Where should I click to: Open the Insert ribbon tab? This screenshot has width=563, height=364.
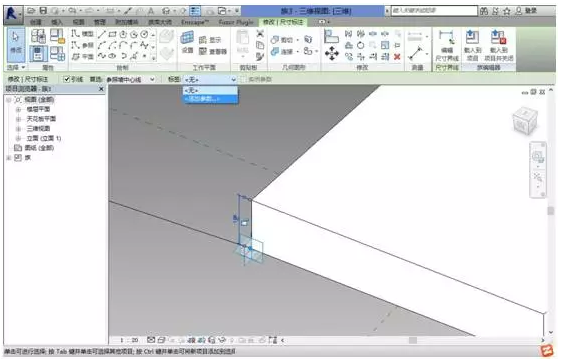pyautogui.click(x=57, y=22)
